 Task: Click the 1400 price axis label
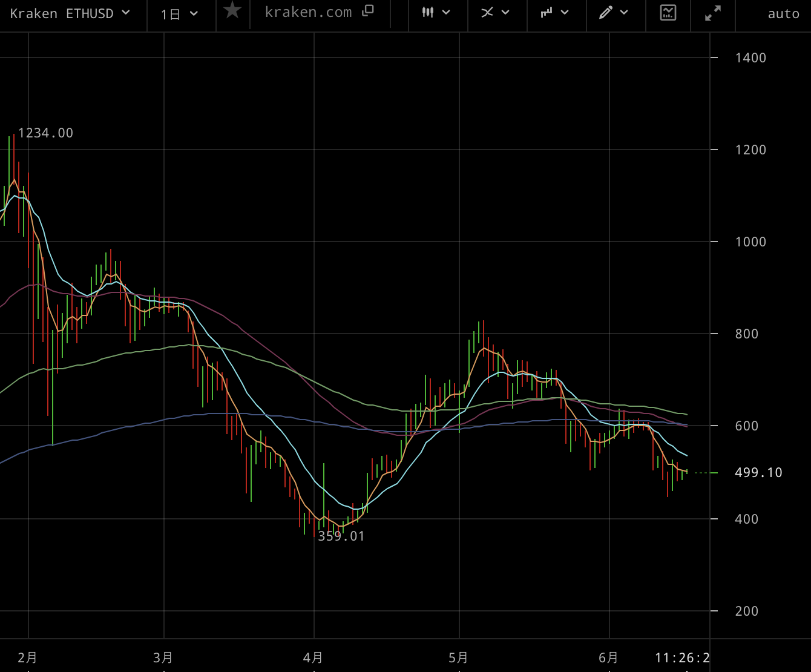750,58
